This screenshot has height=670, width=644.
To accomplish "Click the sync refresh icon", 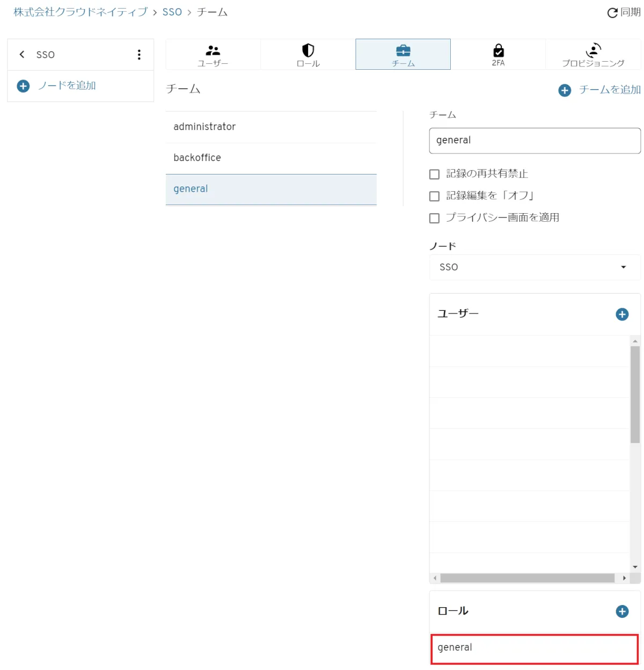I will [x=612, y=13].
